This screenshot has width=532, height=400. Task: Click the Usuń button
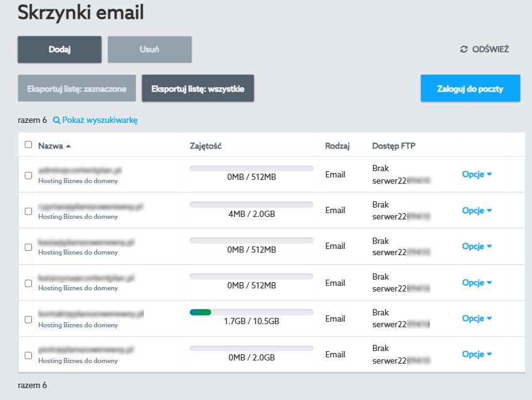pos(149,50)
